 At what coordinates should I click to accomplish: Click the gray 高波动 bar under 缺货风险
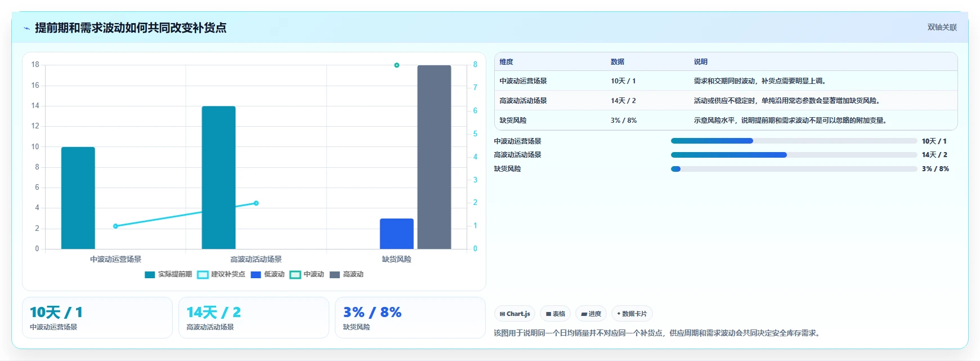click(x=434, y=157)
